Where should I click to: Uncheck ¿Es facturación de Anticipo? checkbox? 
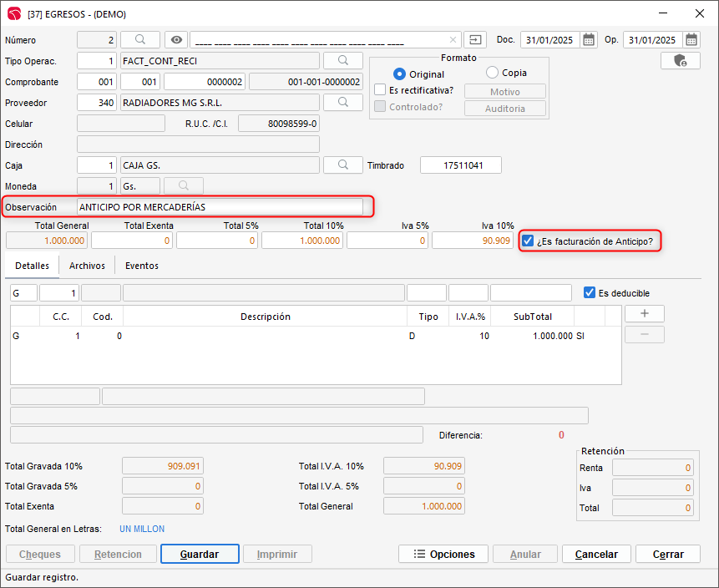tap(528, 241)
